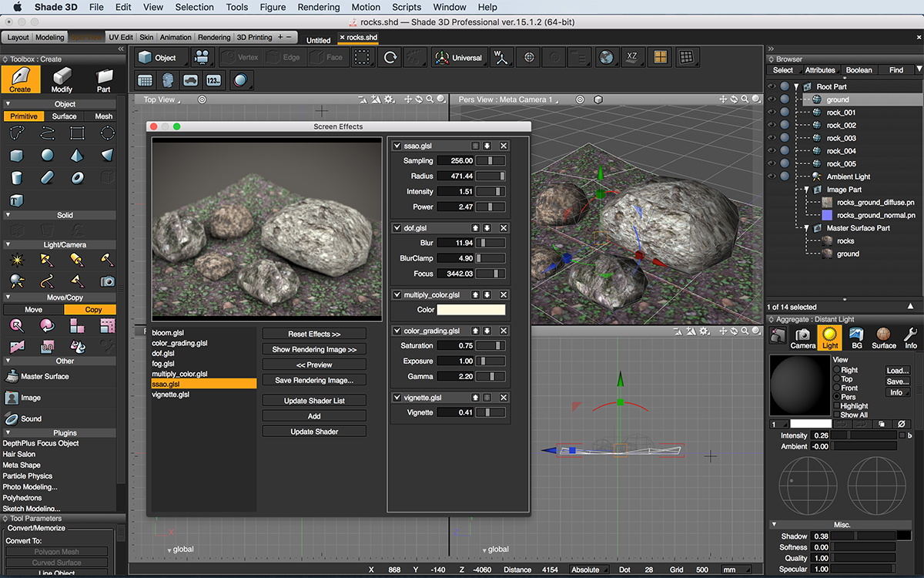Select the Front view radio button
The image size is (924, 578).
pyautogui.click(x=837, y=388)
